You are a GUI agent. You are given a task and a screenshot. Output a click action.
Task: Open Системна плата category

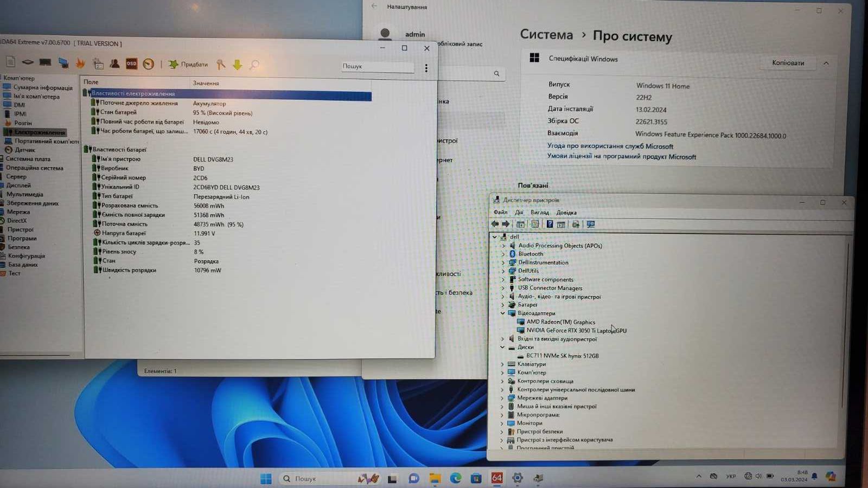coord(28,159)
